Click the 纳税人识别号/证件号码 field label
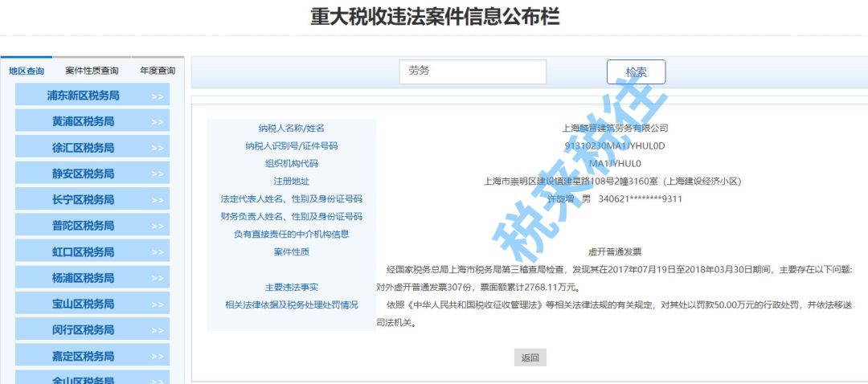The width and height of the screenshot is (868, 384). pyautogui.click(x=291, y=146)
